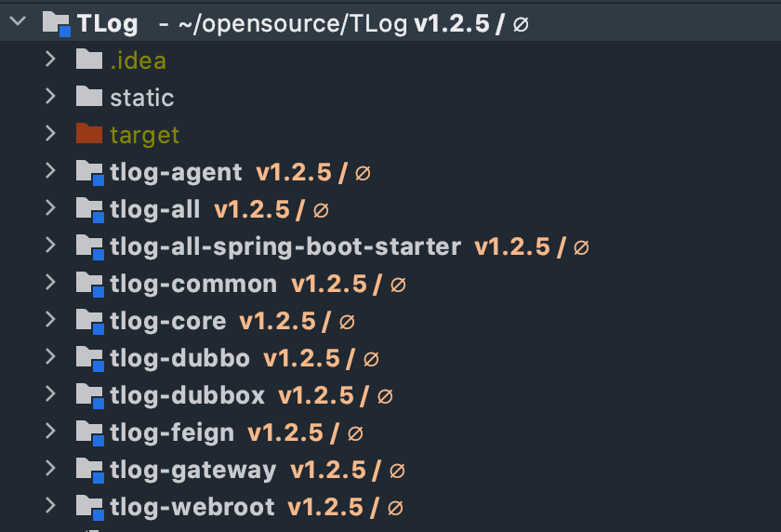Image resolution: width=781 pixels, height=532 pixels.
Task: Expand the tlog-all-spring-boot-starter module
Action: 51,246
